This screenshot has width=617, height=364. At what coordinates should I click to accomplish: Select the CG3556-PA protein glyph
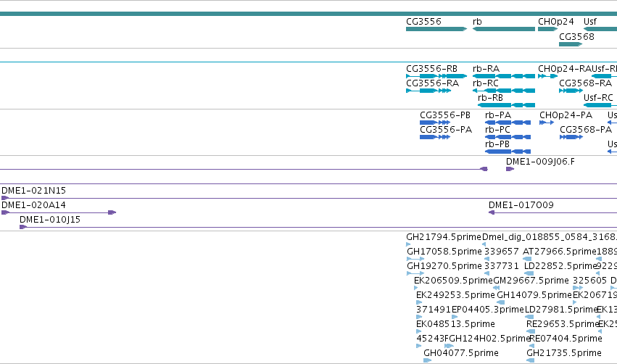click(435, 137)
